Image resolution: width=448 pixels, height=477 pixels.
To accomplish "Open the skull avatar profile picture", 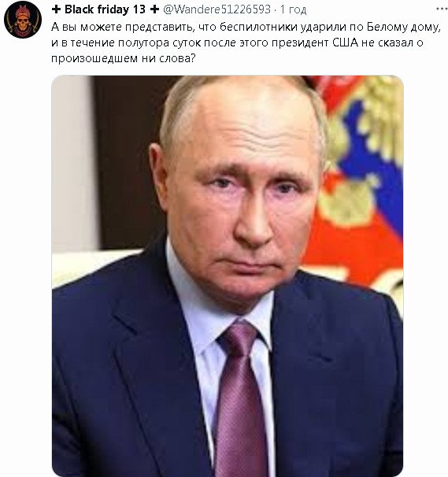I will point(23,19).
